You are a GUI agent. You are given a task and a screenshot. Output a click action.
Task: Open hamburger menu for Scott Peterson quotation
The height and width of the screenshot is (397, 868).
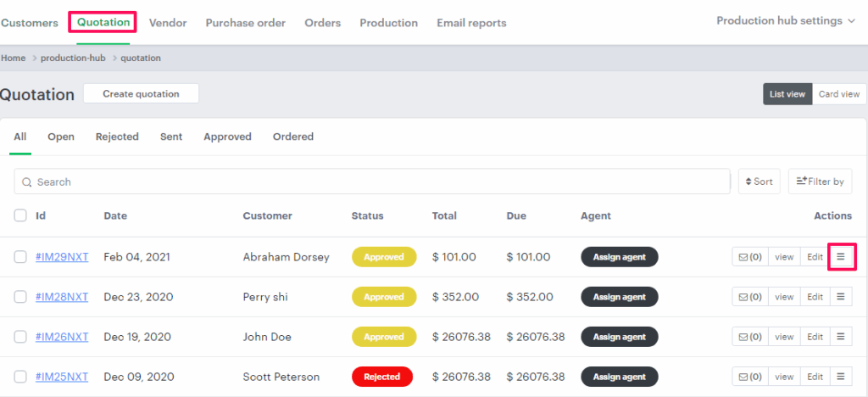point(841,377)
